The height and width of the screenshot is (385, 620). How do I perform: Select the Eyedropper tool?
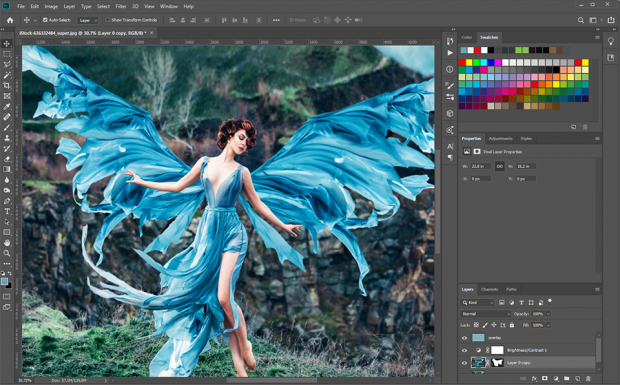point(7,106)
